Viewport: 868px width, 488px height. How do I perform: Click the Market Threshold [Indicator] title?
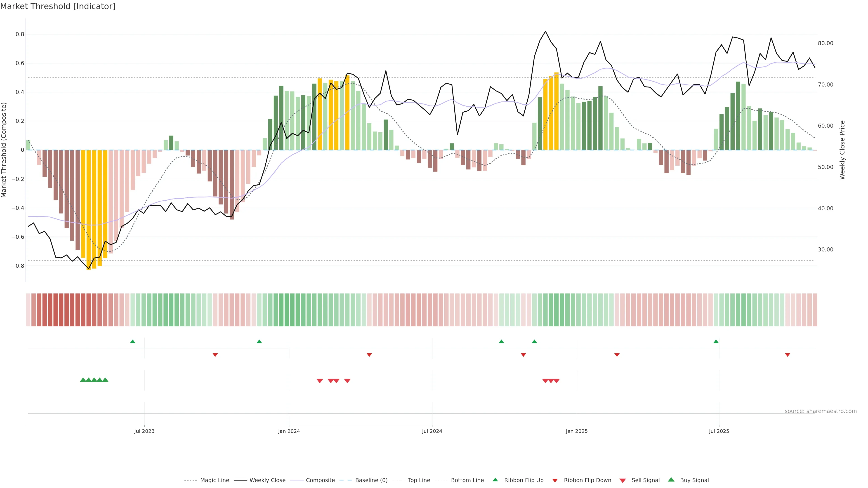(x=58, y=6)
